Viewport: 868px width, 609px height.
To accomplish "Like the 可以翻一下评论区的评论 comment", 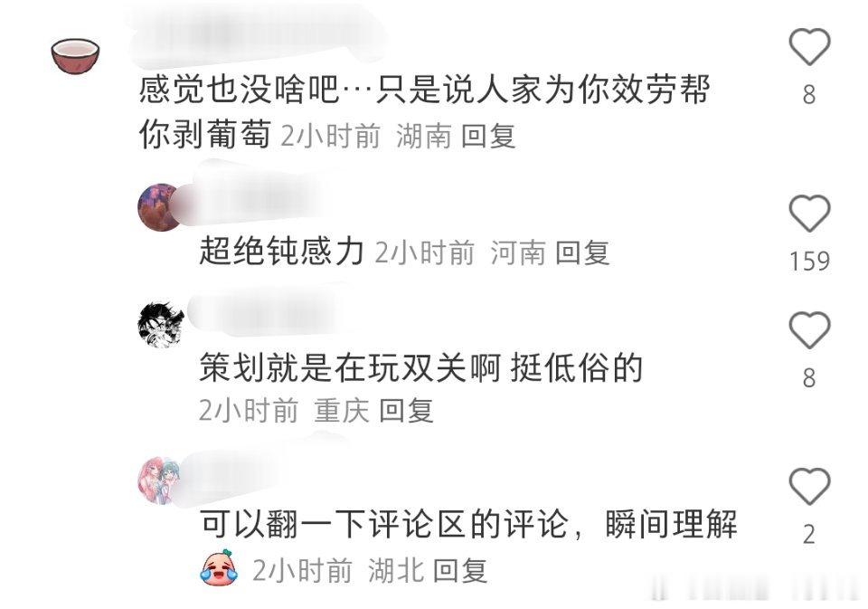I will (x=808, y=486).
